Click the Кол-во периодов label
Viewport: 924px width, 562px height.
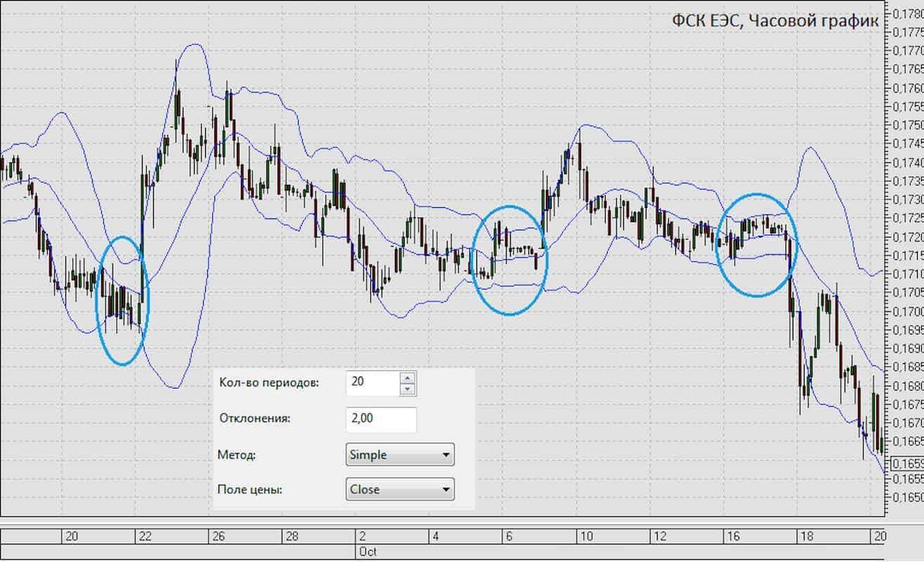click(x=268, y=383)
